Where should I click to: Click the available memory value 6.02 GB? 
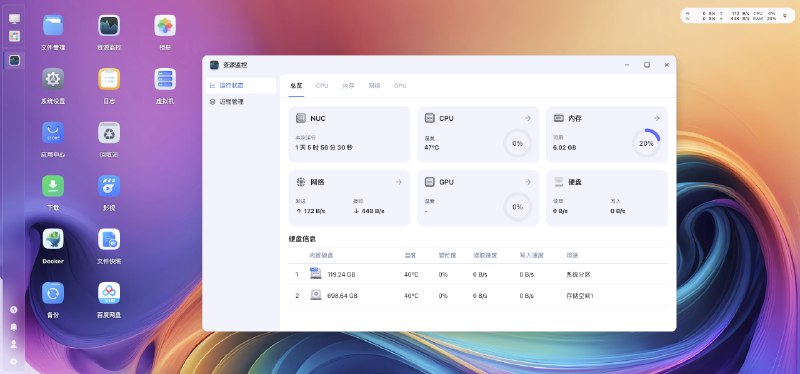click(x=565, y=147)
